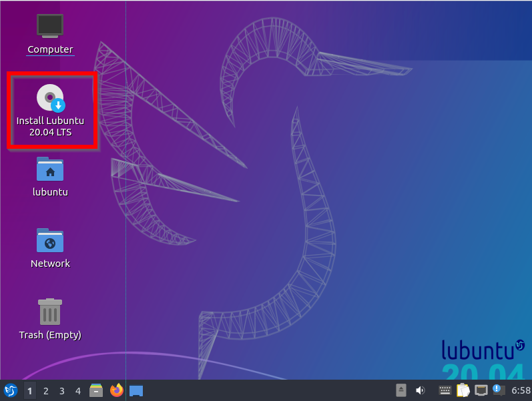
Task: Click the keyboard layout tray icon
Action: coord(445,390)
